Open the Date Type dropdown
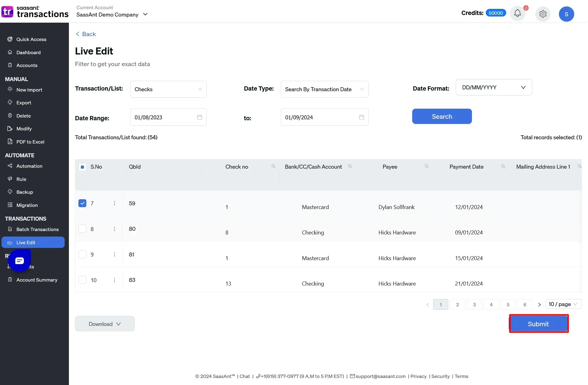Viewport: 588px width, 385px height. [x=324, y=89]
